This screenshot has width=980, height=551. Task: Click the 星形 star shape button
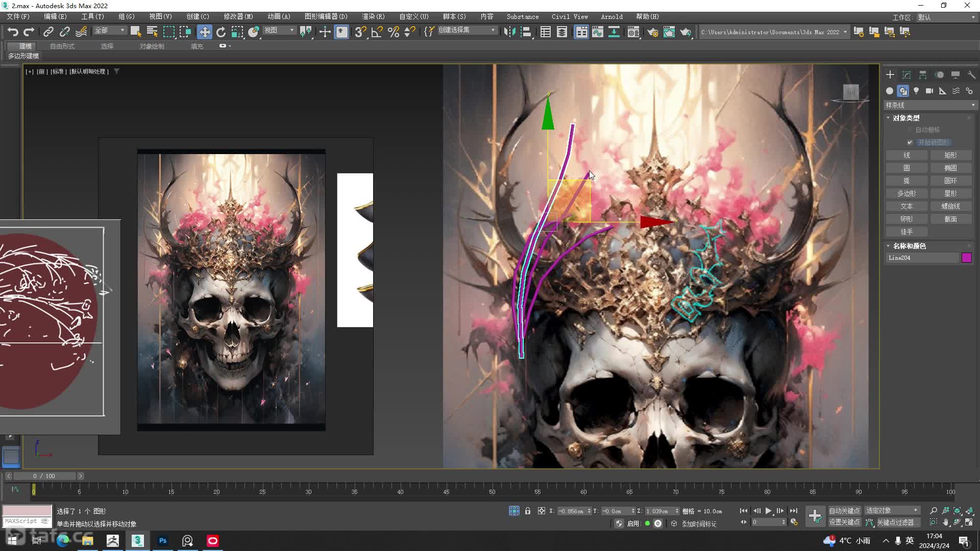950,193
